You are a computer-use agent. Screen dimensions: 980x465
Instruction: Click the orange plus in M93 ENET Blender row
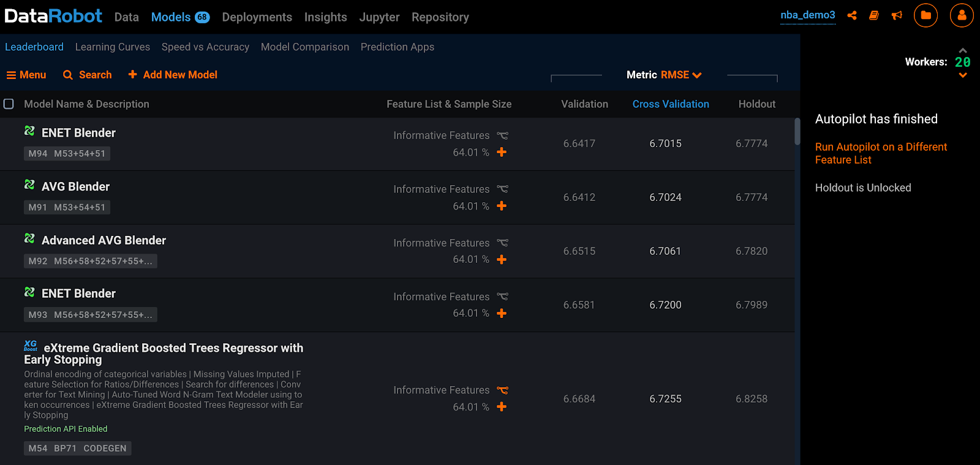click(x=502, y=313)
